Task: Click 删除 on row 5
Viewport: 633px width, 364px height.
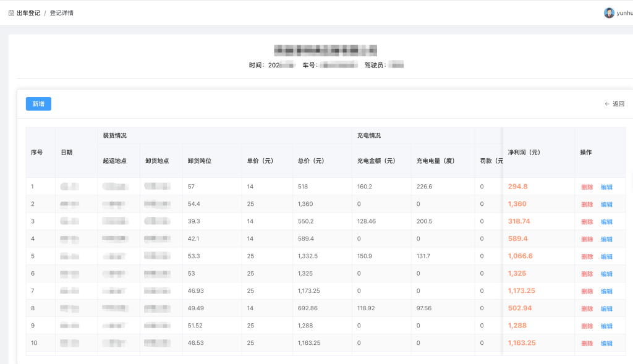Action: (587, 256)
